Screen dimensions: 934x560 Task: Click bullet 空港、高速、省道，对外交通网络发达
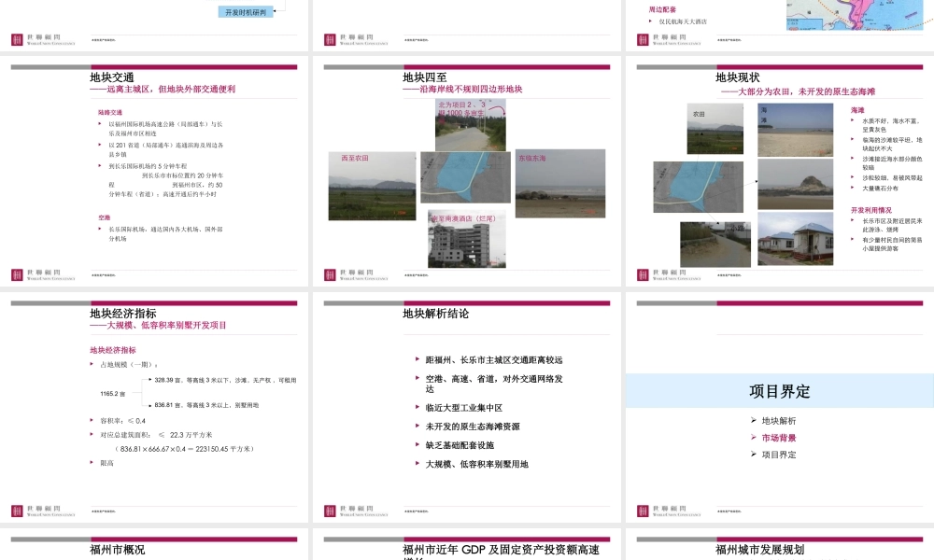point(494,384)
